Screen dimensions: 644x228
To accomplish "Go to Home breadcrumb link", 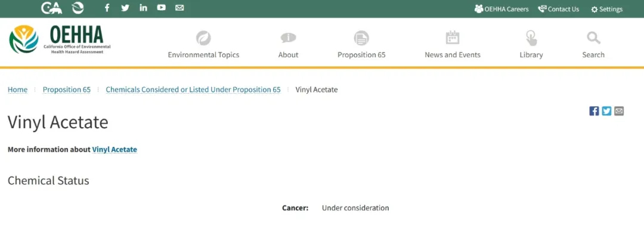I will 18,90.
